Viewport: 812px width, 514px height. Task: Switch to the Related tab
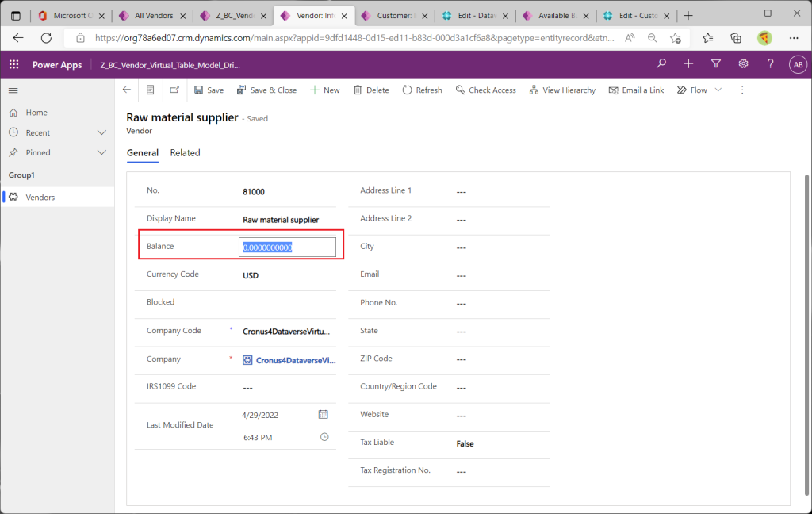point(185,153)
